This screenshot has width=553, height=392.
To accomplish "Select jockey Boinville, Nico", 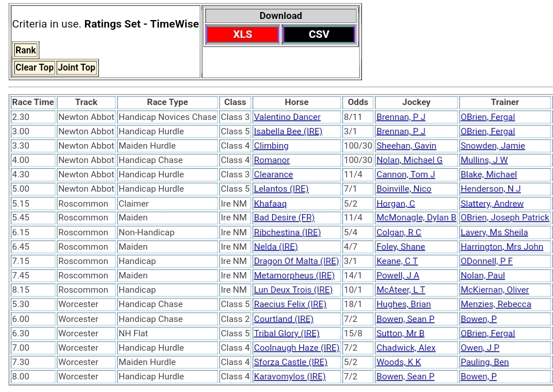I will click(404, 189).
